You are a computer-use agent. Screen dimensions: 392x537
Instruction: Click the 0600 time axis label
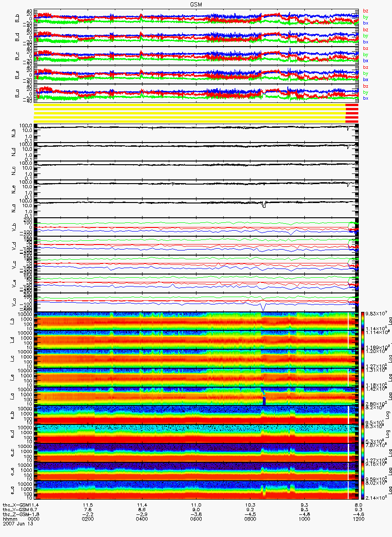click(x=196, y=519)
